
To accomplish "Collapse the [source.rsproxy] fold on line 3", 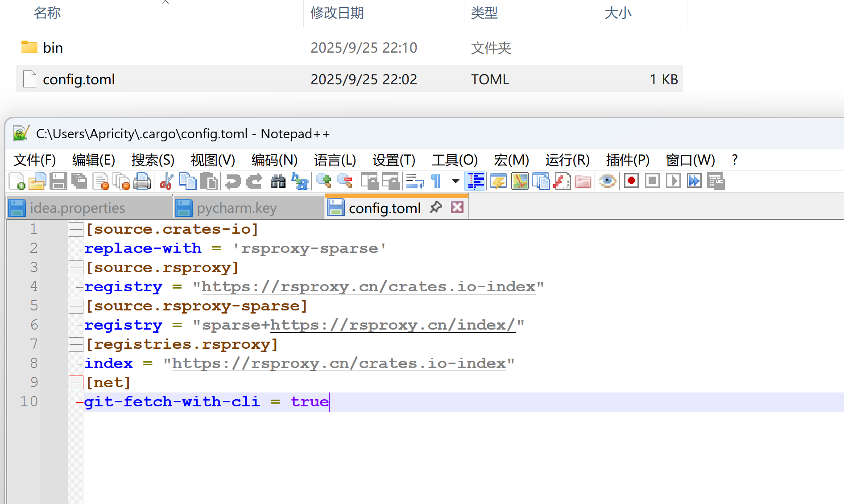I will [76, 268].
